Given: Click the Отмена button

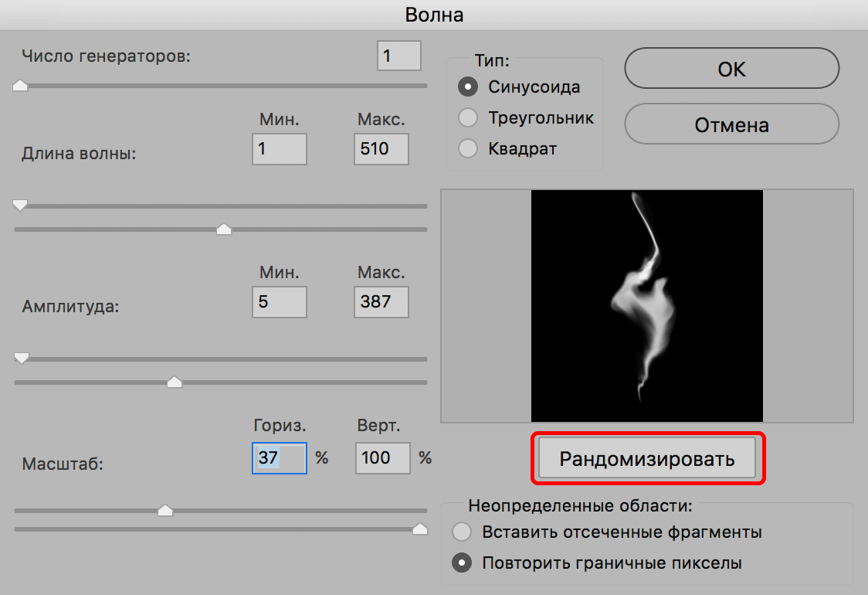Looking at the screenshot, I should point(731,124).
